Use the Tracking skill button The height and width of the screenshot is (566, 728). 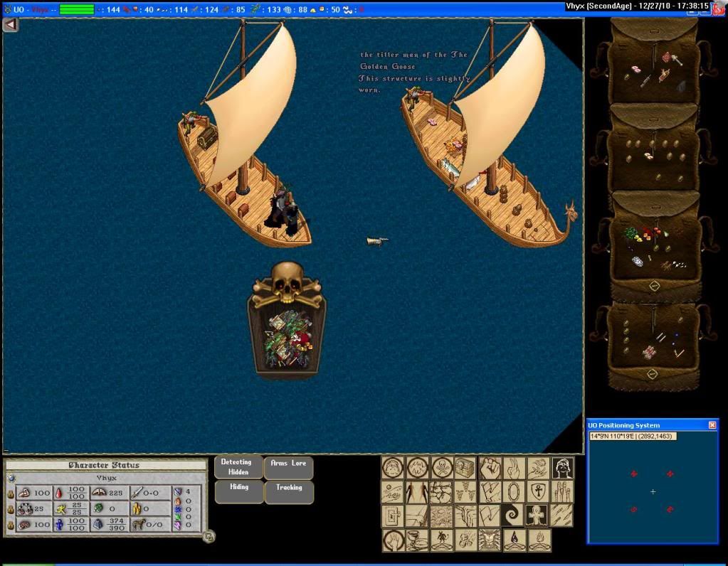click(289, 492)
